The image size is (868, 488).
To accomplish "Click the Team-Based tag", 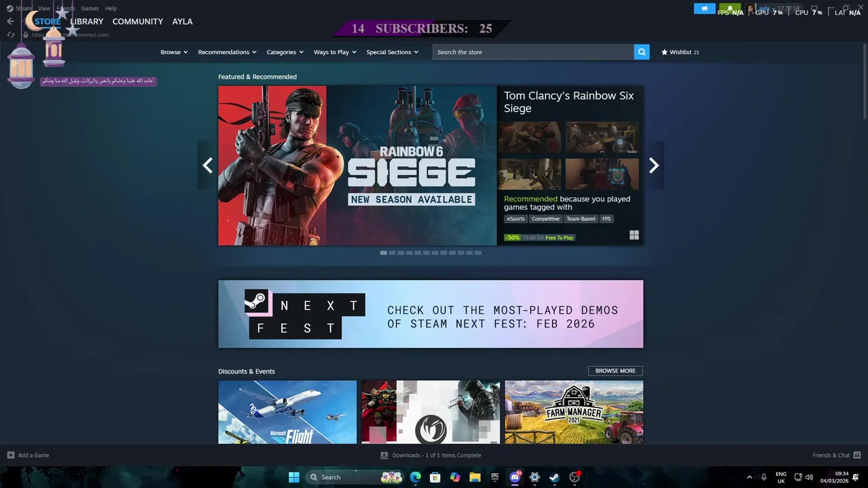I will (x=580, y=219).
